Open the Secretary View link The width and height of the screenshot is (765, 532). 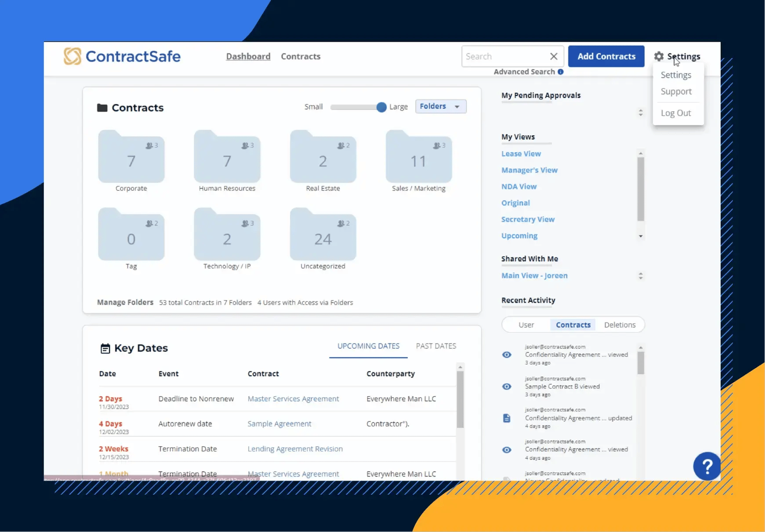click(x=528, y=219)
